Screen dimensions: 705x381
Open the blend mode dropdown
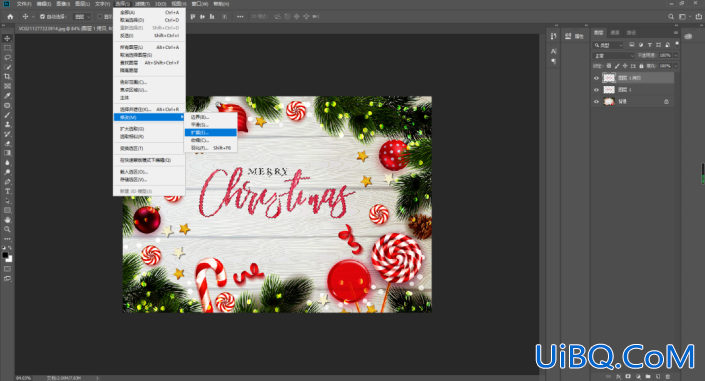[613, 56]
